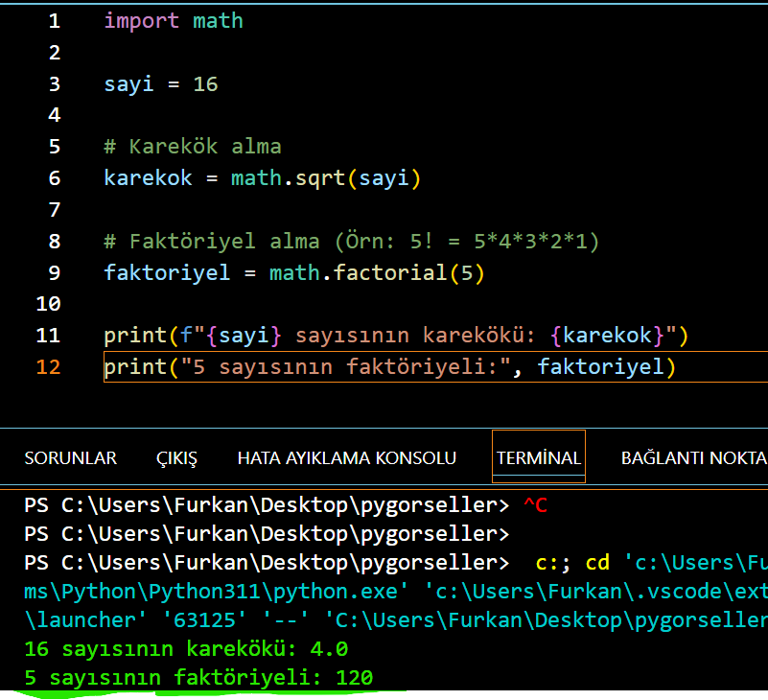Click the "# Karekök alma" comment
The image size is (768, 700).
(193, 147)
